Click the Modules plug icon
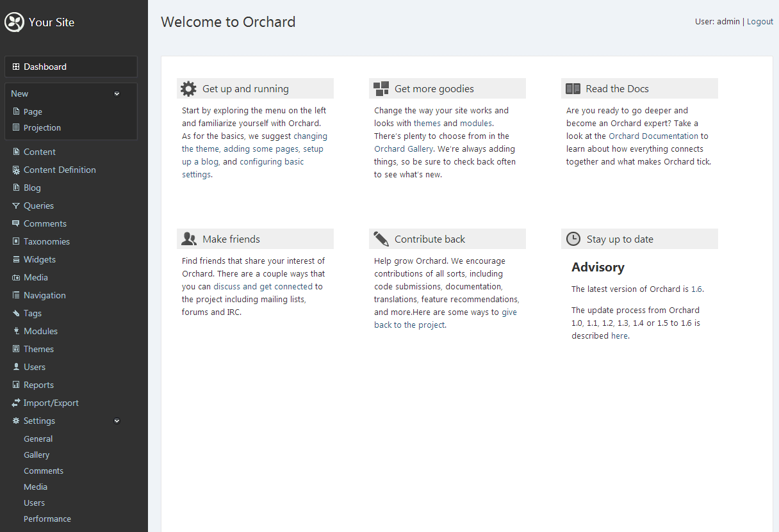This screenshot has height=532, width=779. tap(17, 331)
